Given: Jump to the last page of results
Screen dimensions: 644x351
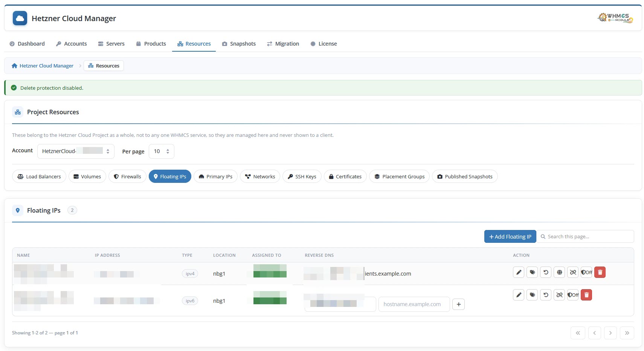Looking at the screenshot, I should [x=627, y=333].
